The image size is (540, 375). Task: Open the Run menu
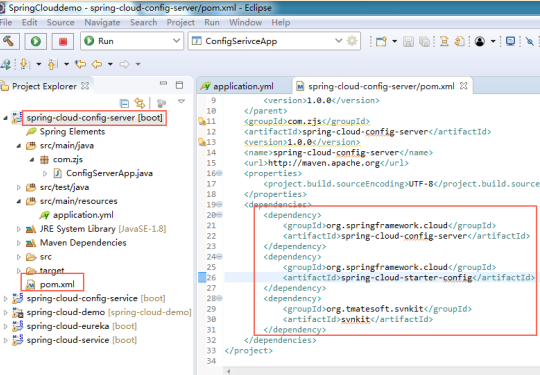pyautogui.click(x=212, y=22)
